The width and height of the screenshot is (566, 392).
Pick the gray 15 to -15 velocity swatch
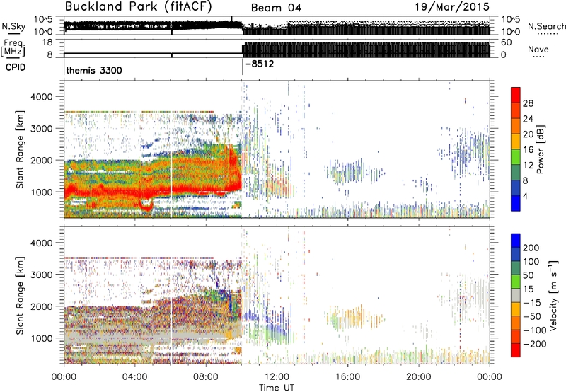516,295
